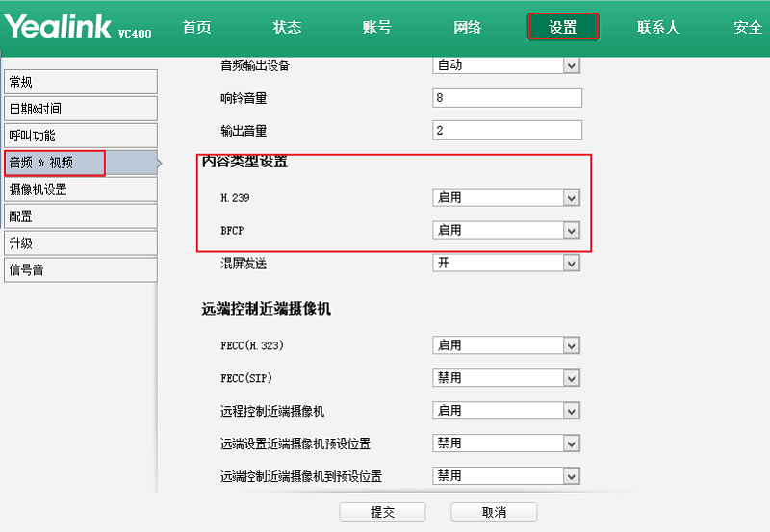Image resolution: width=770 pixels, height=532 pixels.
Task: Click the Yealink VC400 logo
Action: pyautogui.click(x=78, y=27)
